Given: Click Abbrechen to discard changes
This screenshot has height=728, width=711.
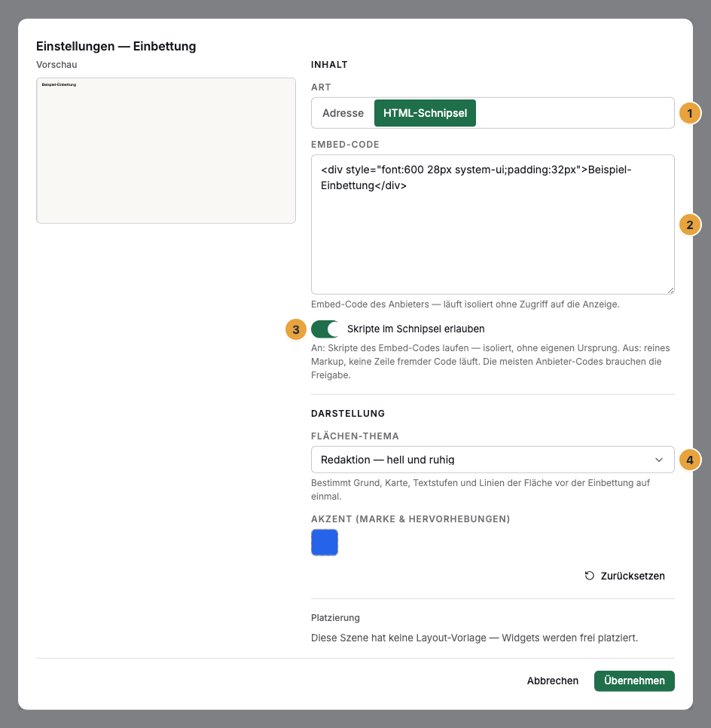Looking at the screenshot, I should pyautogui.click(x=552, y=681).
